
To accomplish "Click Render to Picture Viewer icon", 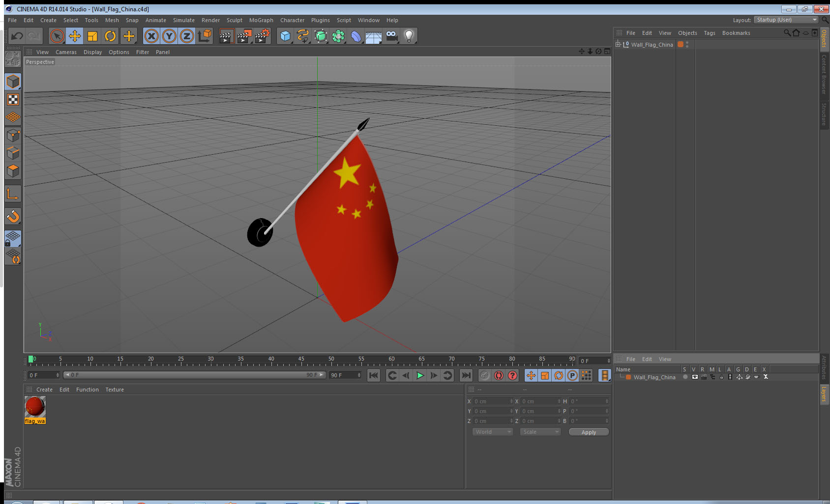I will pos(244,36).
